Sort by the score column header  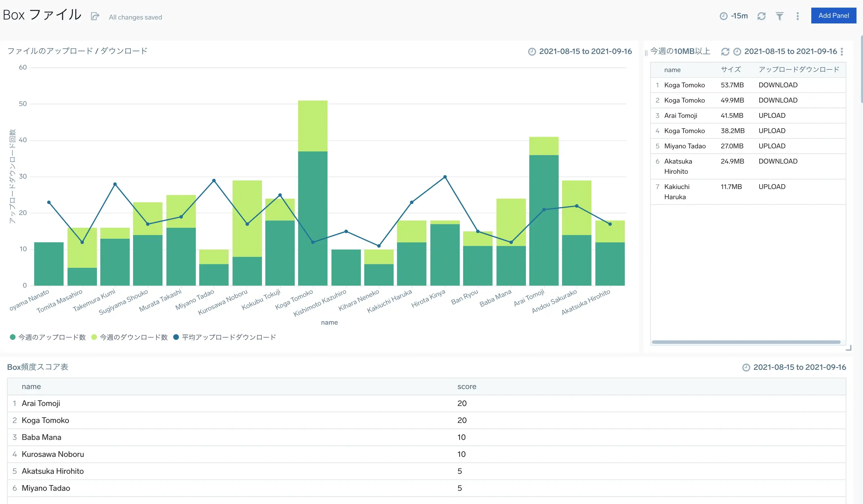coord(467,386)
